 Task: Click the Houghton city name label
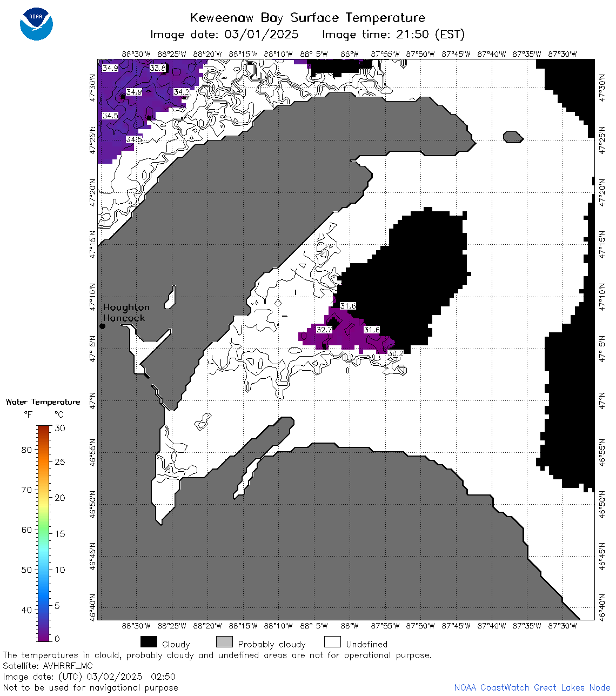point(126,307)
